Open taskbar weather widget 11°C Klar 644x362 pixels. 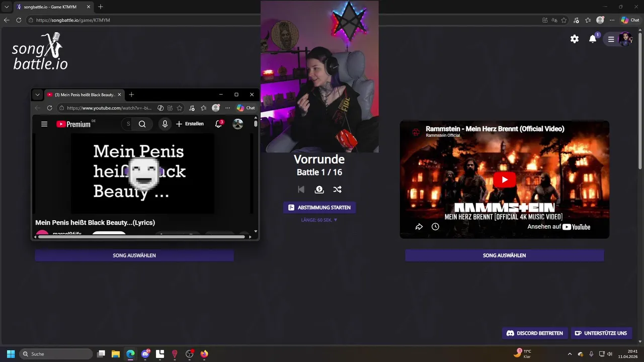pos(522,354)
